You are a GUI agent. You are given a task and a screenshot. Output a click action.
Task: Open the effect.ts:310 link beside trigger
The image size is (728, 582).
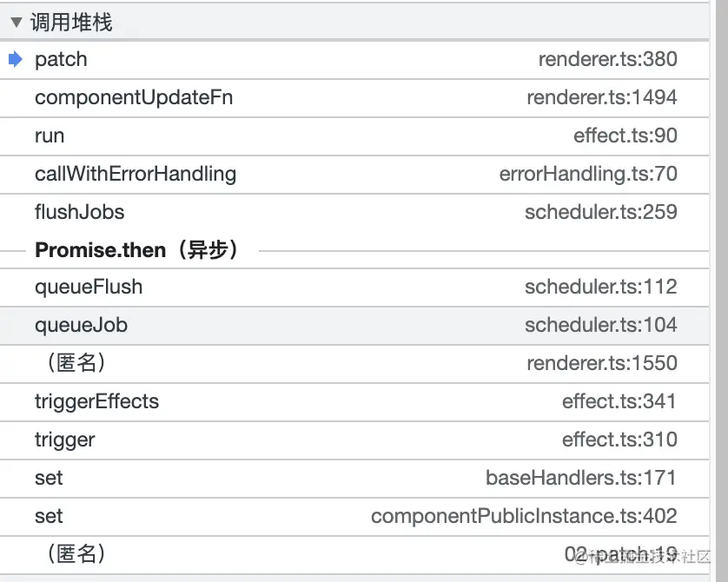(619, 440)
